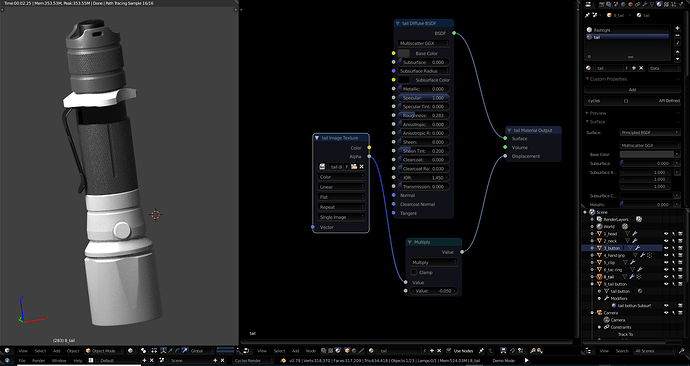
Task: Click the open image folder icon in Image Texture node
Action: [x=354, y=166]
